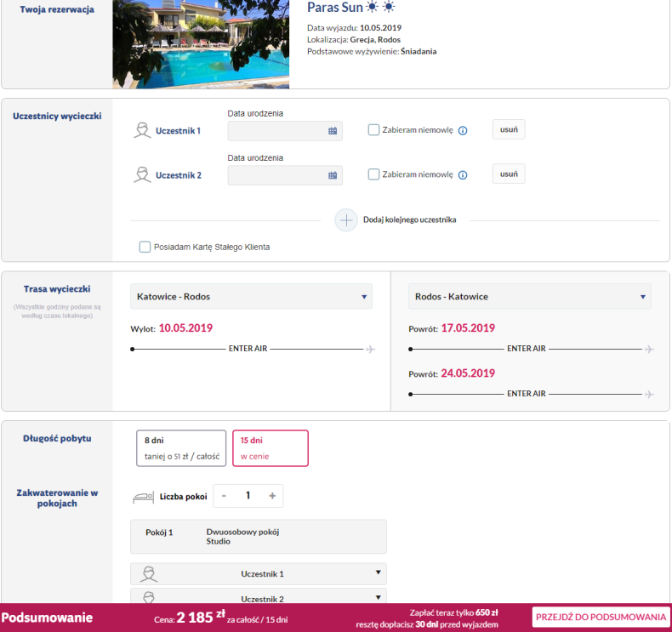672x632 pixels.
Task: Remove Uczestnik 1 with usuń button
Action: pos(509,129)
